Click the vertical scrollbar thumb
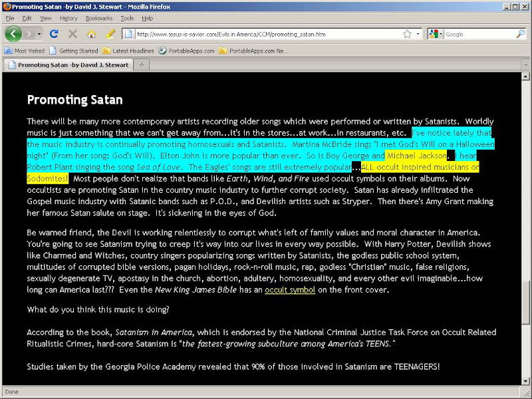Screen dimensions: 532x399 coord(525,303)
